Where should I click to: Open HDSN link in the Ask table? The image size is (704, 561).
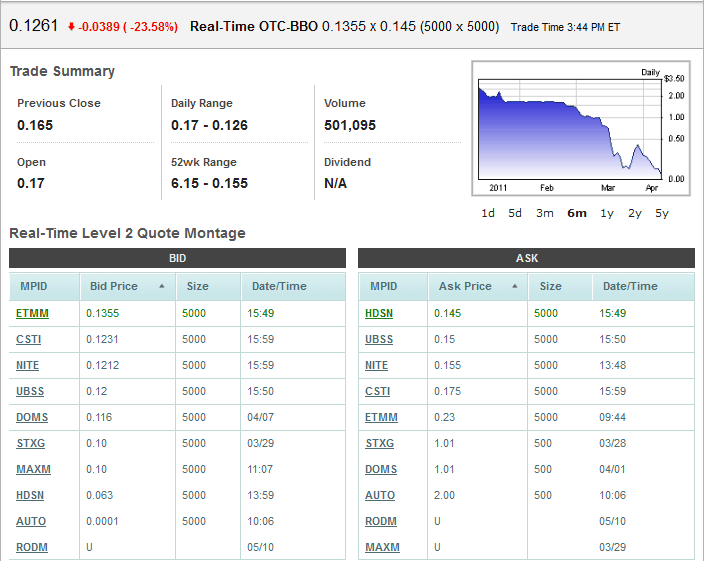[x=379, y=313]
